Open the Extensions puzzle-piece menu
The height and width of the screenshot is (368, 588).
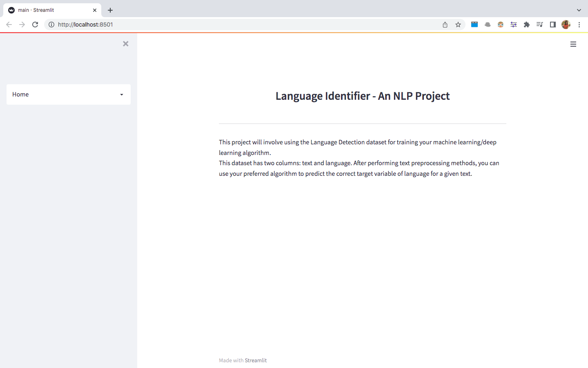tap(527, 25)
